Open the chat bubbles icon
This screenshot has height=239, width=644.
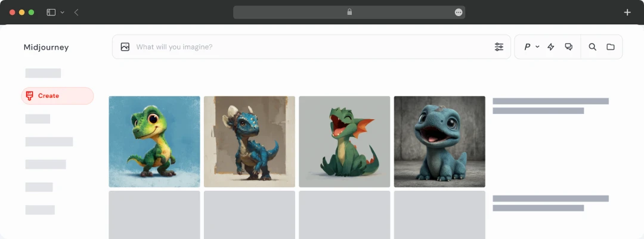coord(568,47)
